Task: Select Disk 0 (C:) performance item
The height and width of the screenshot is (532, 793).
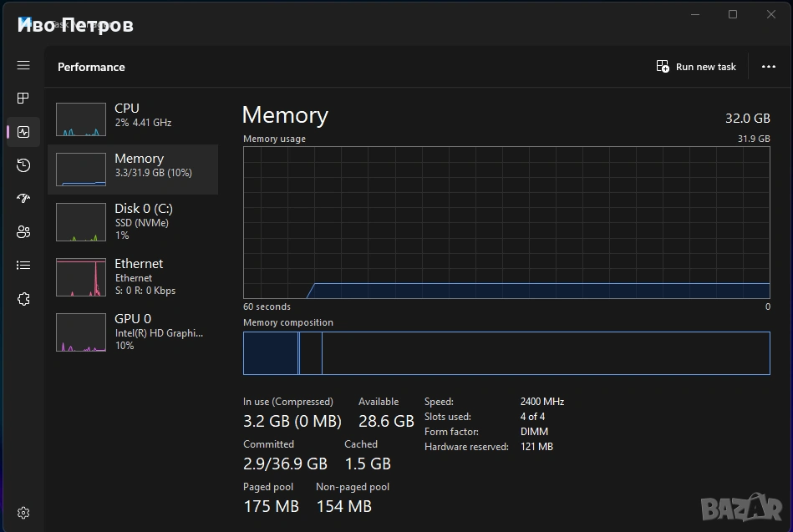Action: tap(134, 220)
